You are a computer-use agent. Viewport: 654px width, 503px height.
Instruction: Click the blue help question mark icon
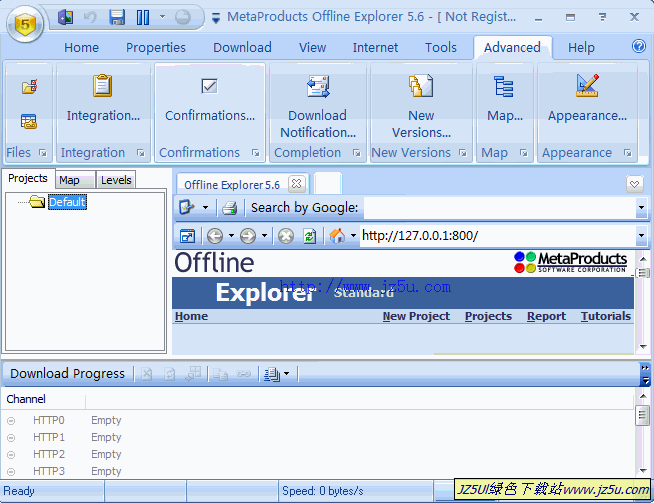tap(639, 46)
